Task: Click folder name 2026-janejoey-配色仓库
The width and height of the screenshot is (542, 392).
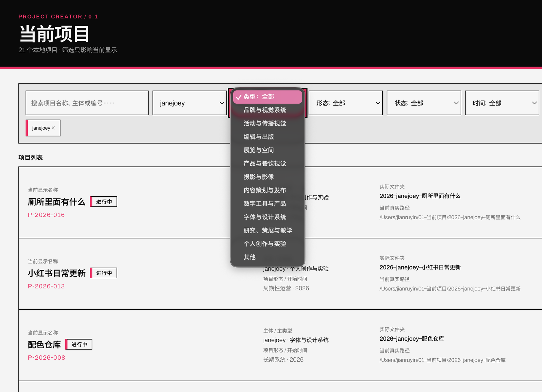Action: point(412,339)
